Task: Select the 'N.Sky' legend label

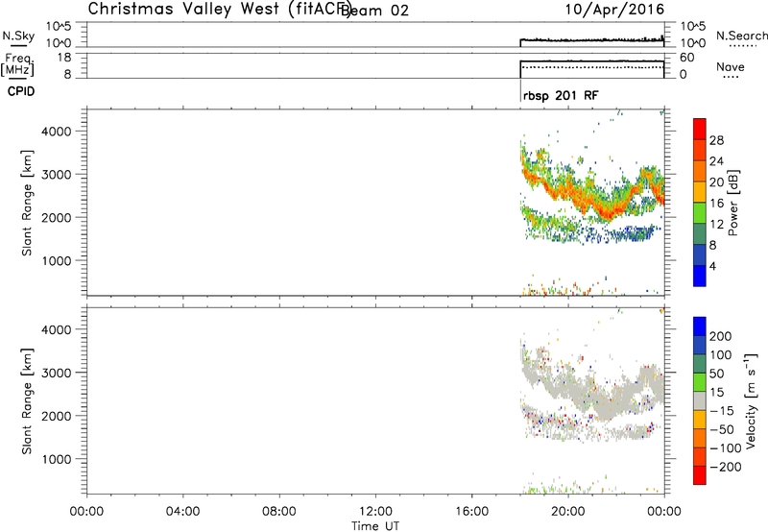Action: click(x=18, y=36)
